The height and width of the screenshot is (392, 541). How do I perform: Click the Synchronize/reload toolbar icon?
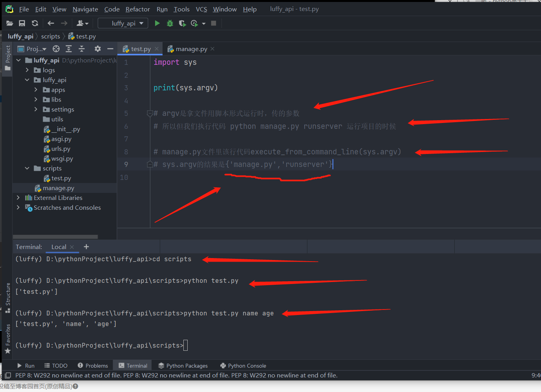[35, 23]
